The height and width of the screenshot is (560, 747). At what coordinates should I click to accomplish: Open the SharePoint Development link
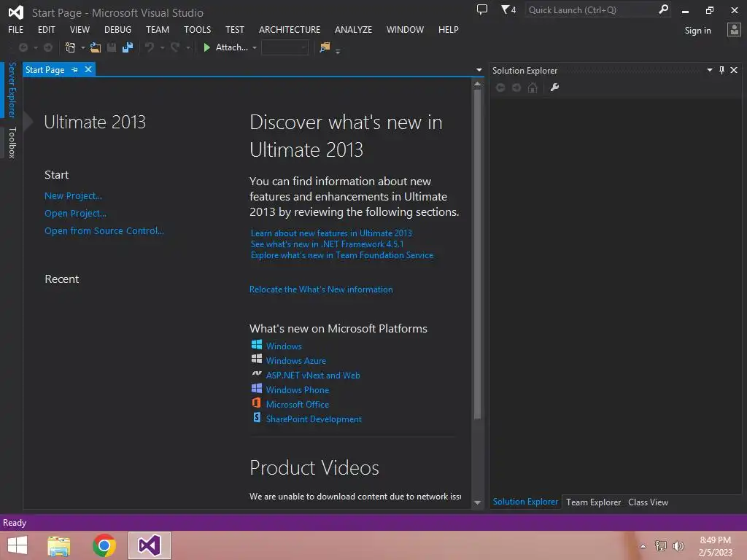tap(314, 419)
